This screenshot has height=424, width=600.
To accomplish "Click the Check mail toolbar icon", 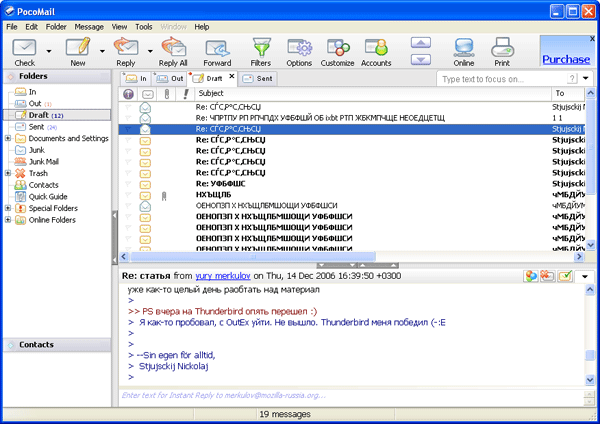I will tap(25, 47).
